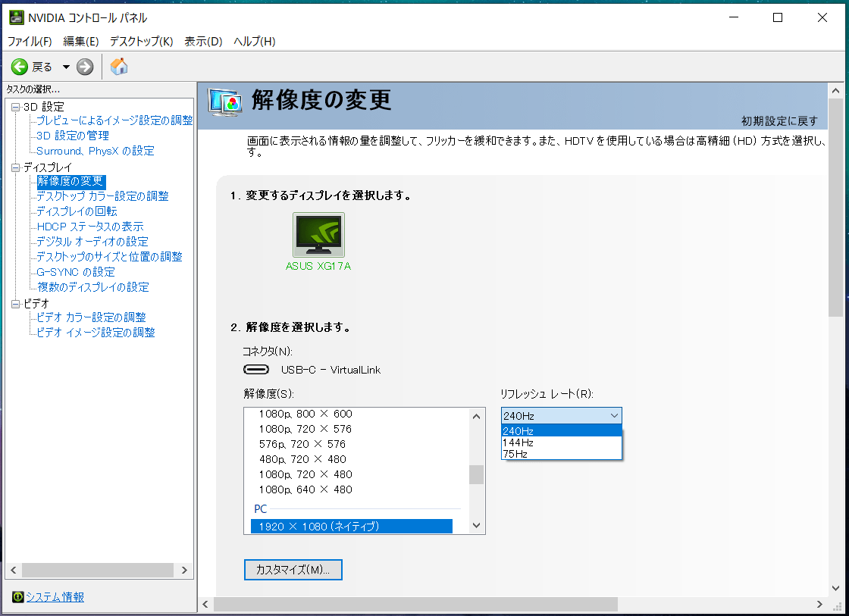849x616 pixels.
Task: Open the 編集(E) menu
Action: click(80, 41)
